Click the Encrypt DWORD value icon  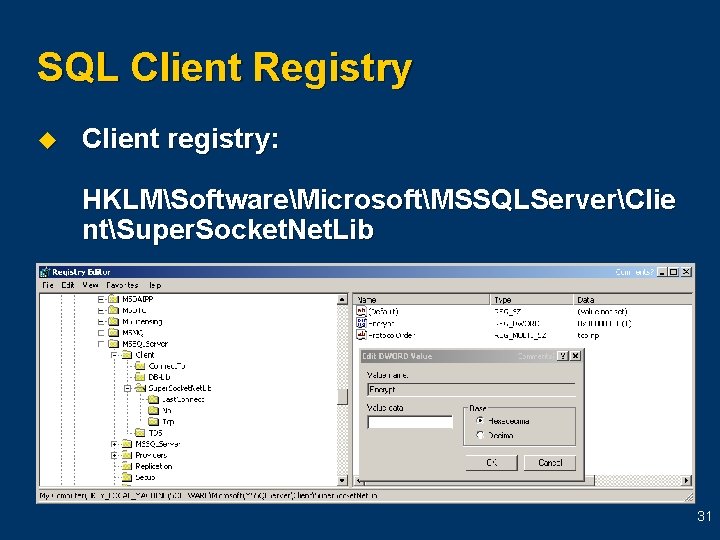[361, 323]
